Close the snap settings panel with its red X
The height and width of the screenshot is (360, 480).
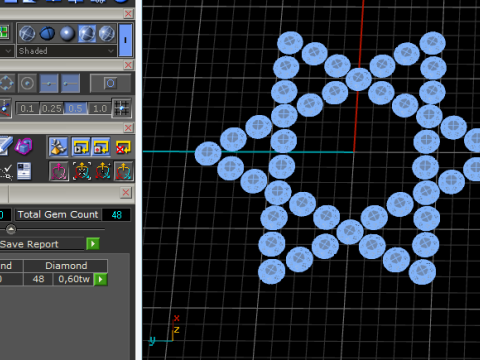pyautogui.click(x=128, y=128)
